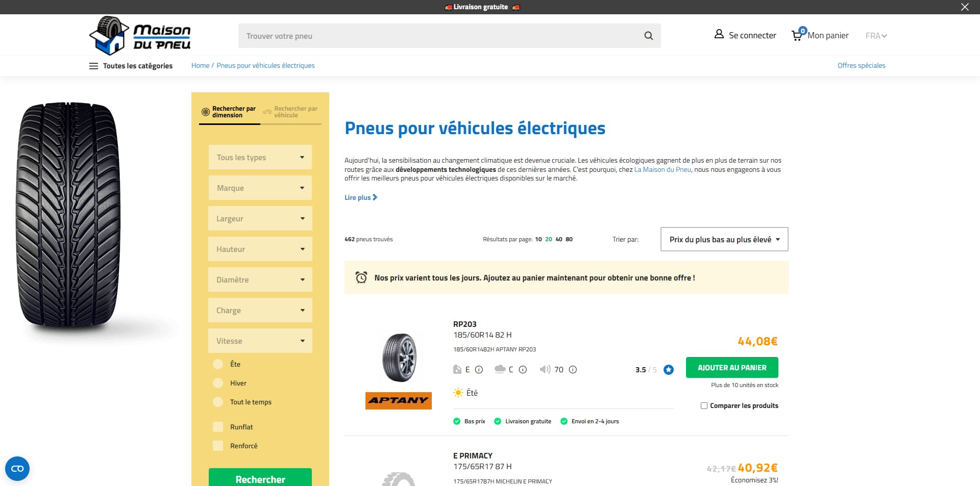Click the noise speaker icon
980x486 pixels.
(545, 369)
